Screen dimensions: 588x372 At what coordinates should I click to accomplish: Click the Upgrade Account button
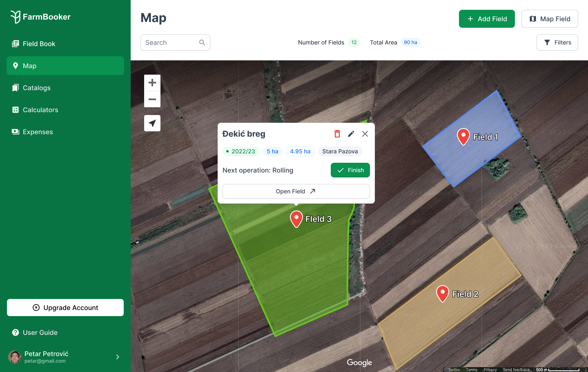coord(65,308)
